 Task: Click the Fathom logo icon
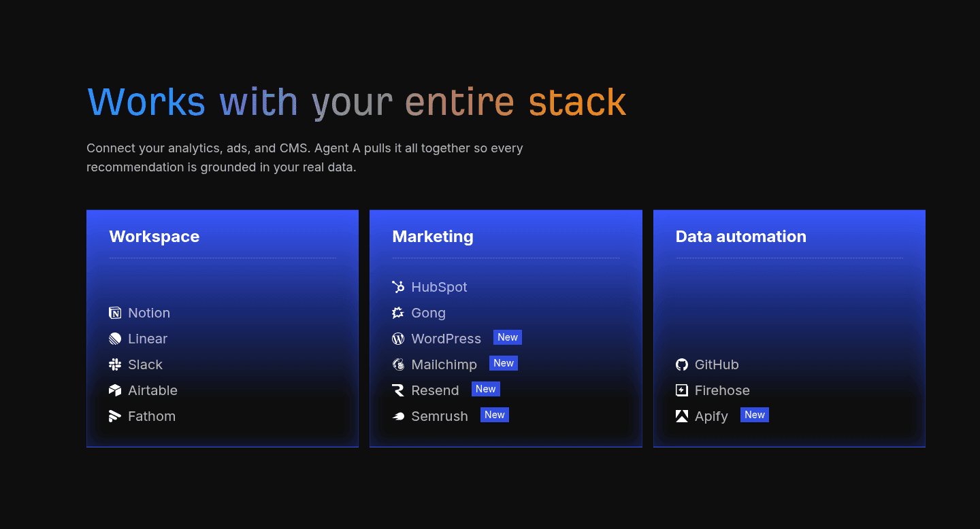115,416
